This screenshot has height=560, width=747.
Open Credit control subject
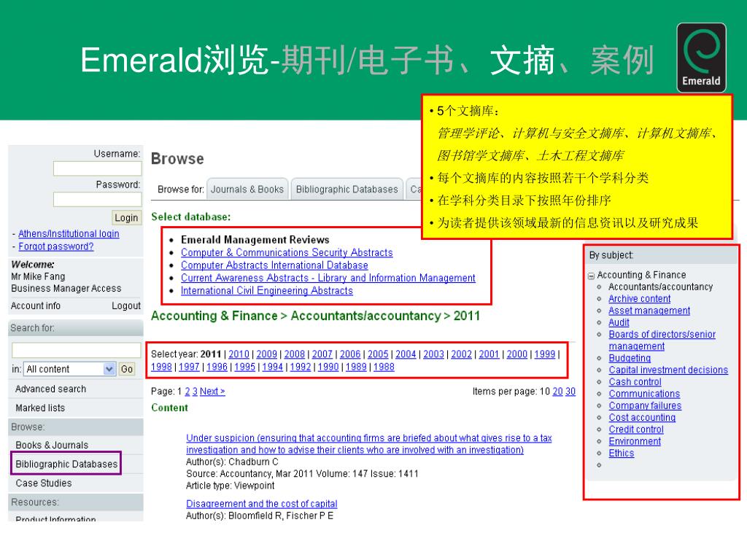tap(636, 429)
